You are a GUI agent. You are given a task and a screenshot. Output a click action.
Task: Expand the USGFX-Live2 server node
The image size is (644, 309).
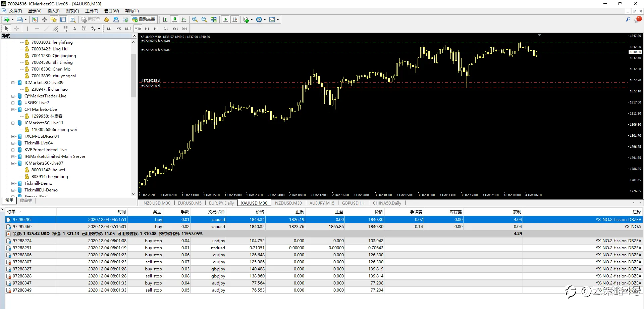13,103
